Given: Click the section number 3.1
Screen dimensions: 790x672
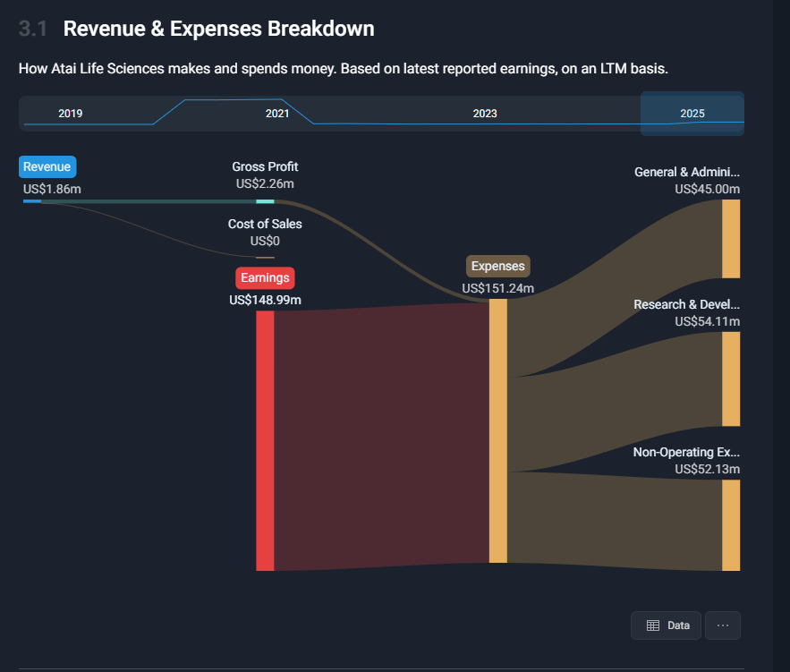Looking at the screenshot, I should pos(33,29).
